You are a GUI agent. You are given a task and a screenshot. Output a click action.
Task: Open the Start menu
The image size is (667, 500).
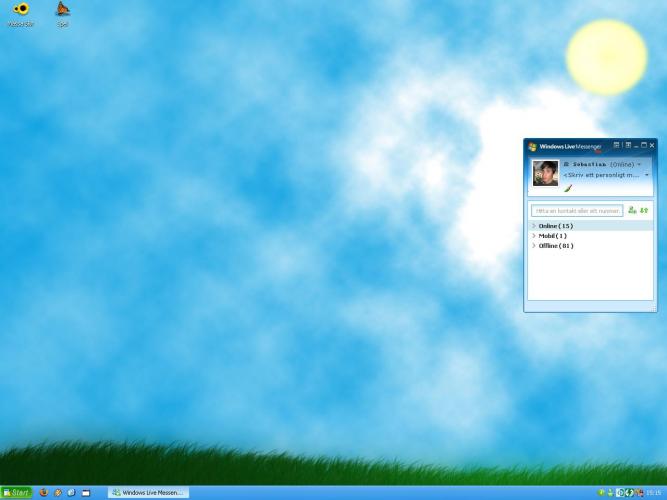click(17, 493)
